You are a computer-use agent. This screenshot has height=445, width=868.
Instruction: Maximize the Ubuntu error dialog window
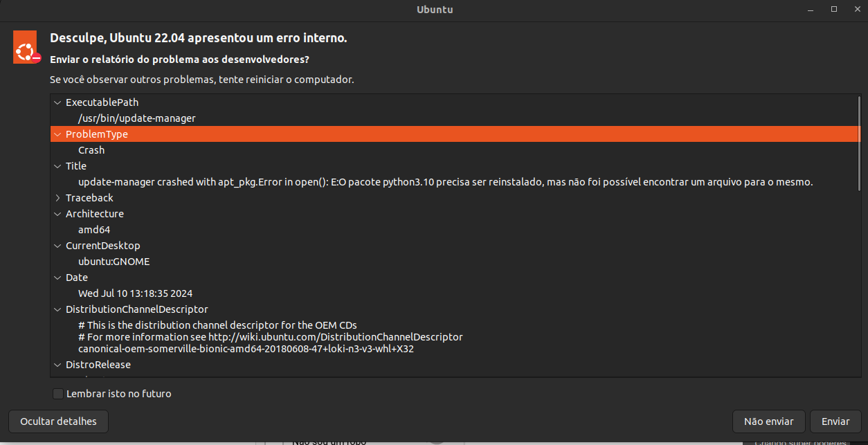point(834,9)
